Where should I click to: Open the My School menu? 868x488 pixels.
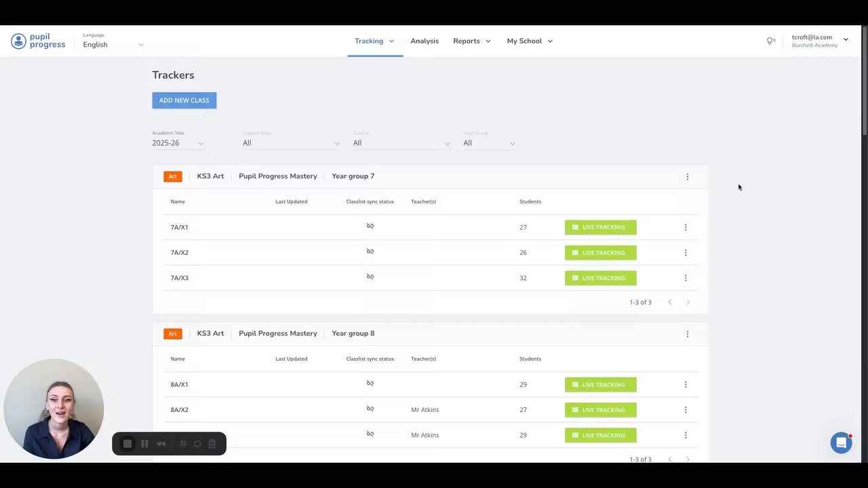click(x=530, y=41)
